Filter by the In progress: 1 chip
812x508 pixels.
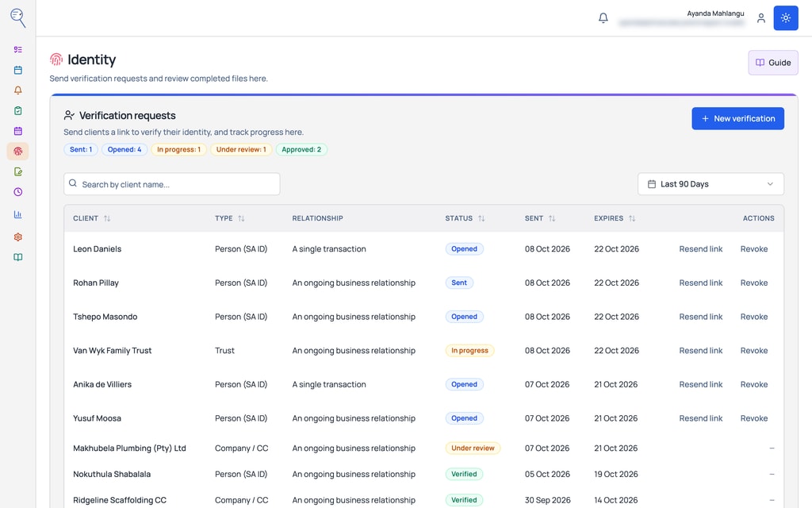pyautogui.click(x=178, y=149)
